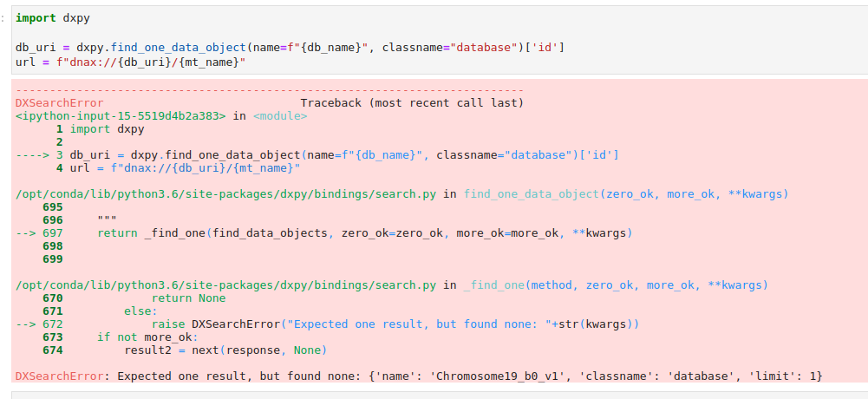The height and width of the screenshot is (399, 868).
Task: Click the dashed separator at the top of the error output
Action: [270, 90]
